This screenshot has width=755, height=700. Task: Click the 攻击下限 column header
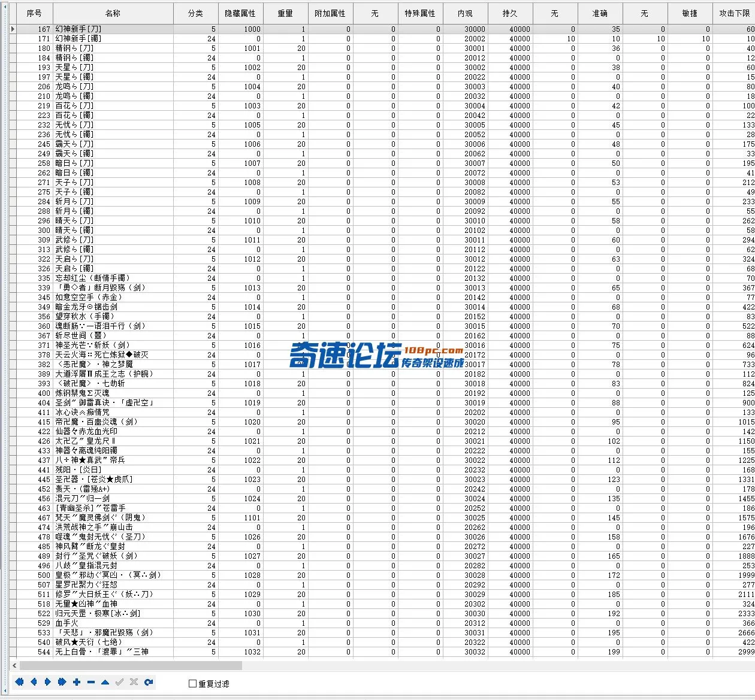pyautogui.click(x=734, y=13)
